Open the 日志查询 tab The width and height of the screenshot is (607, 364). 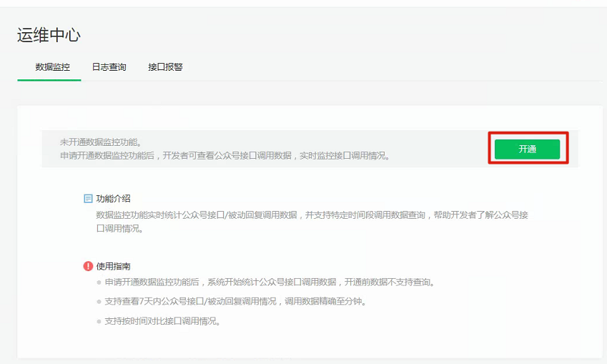coord(109,67)
